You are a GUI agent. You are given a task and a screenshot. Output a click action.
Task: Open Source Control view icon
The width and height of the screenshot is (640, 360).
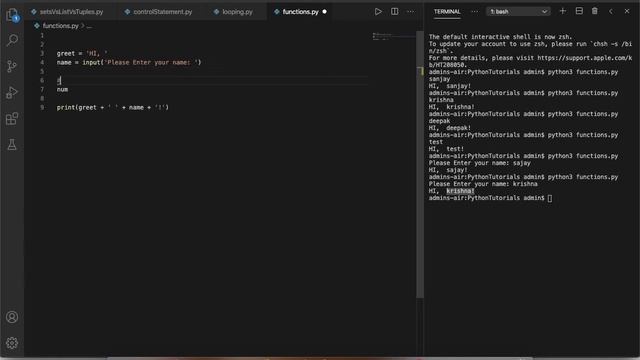tap(12, 66)
